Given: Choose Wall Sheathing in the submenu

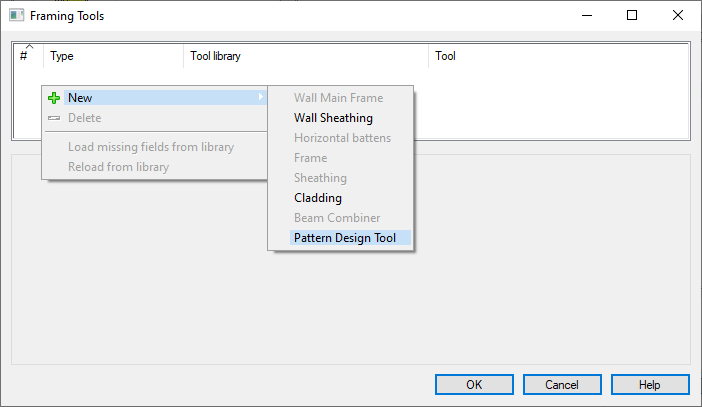Looking at the screenshot, I should pyautogui.click(x=333, y=118).
